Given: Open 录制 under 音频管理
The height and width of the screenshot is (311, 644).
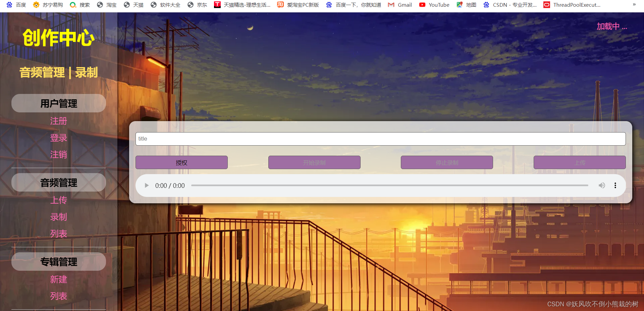Looking at the screenshot, I should 59,217.
